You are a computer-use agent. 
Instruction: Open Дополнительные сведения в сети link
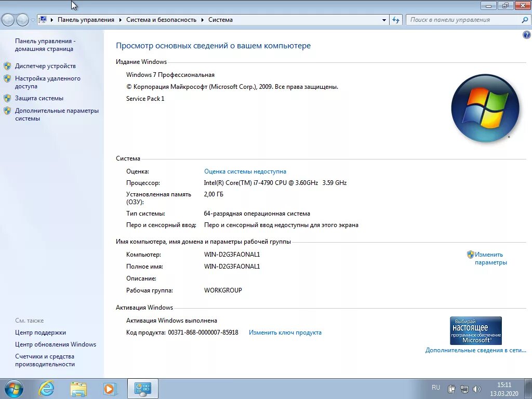(476, 350)
